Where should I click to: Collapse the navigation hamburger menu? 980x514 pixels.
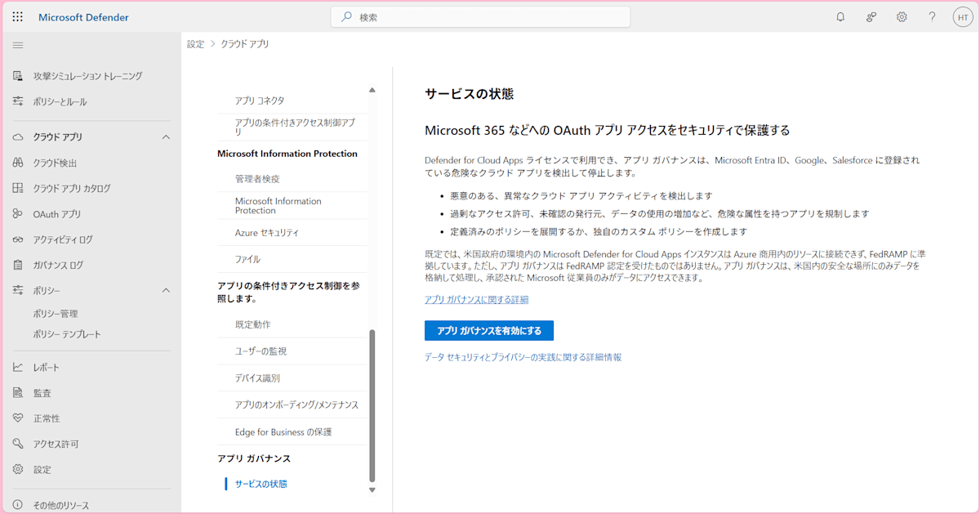18,45
